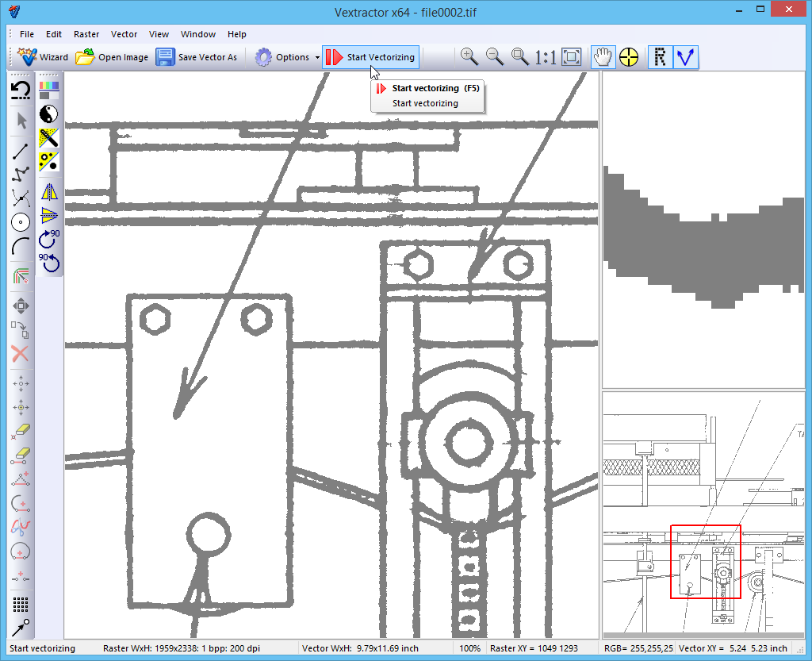Toggle raster layer visibility with R button
This screenshot has width=812, height=661.
click(659, 57)
